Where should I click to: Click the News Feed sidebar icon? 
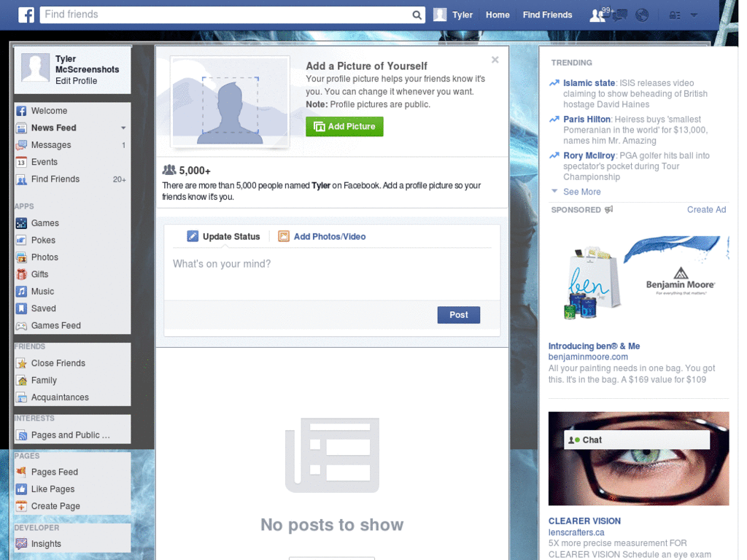pos(21,128)
